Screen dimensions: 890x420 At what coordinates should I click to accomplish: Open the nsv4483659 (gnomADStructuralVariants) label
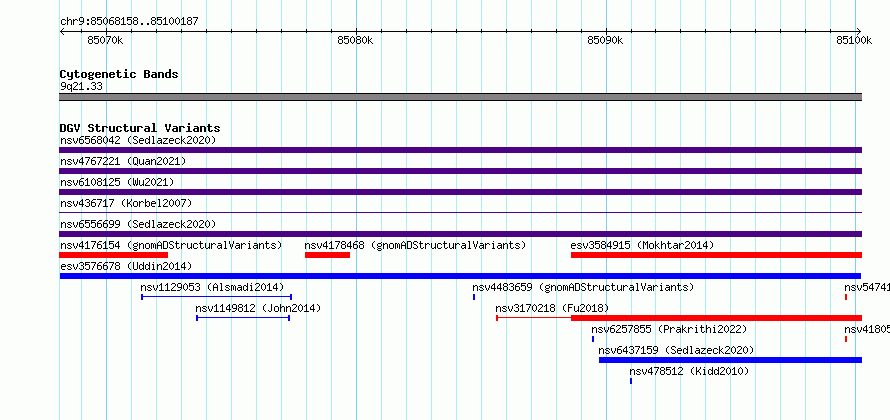(x=583, y=287)
